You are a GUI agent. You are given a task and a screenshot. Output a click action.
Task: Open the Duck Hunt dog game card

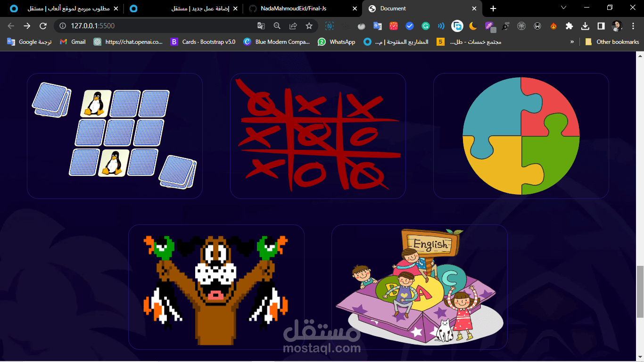click(x=216, y=287)
